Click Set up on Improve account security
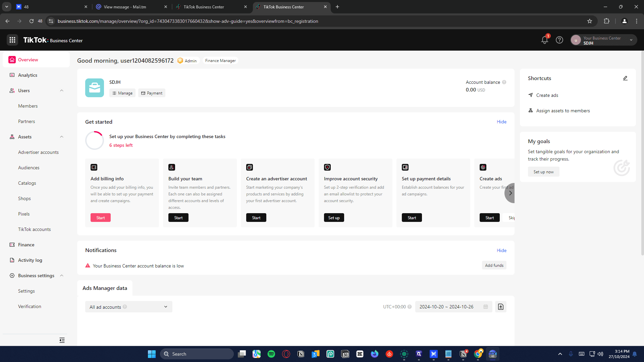Viewport: 644px width, 362px height. click(x=334, y=218)
